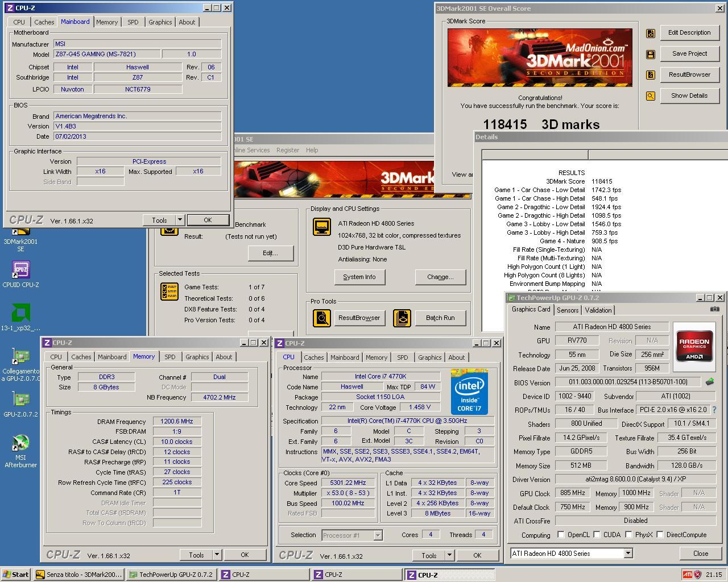Enable the OpenCL checkbox in GPU-Z
Image resolution: width=728 pixels, height=582 pixels.
point(561,535)
